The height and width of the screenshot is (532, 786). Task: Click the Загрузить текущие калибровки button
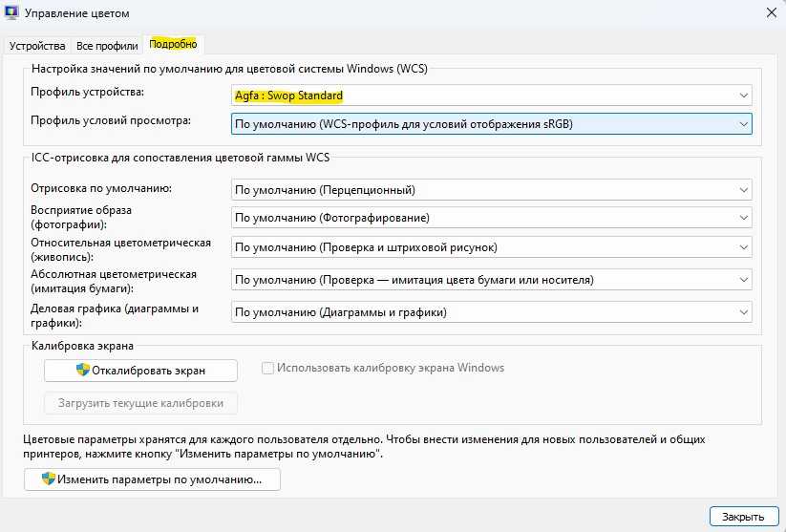pos(140,403)
